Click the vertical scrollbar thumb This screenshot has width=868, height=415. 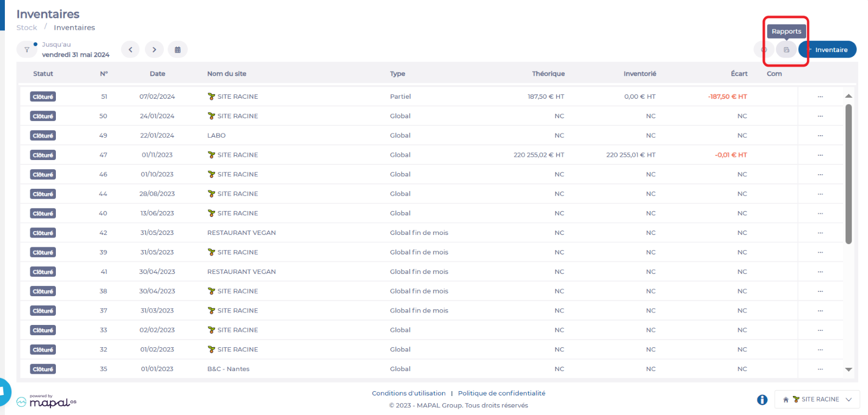pos(848,174)
